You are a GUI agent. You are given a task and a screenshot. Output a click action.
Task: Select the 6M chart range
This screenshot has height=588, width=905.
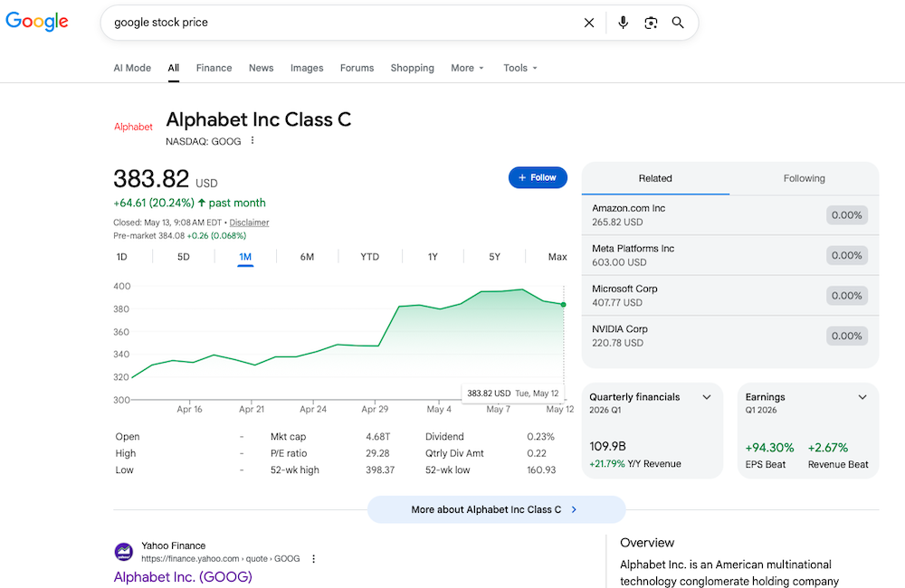pos(307,257)
